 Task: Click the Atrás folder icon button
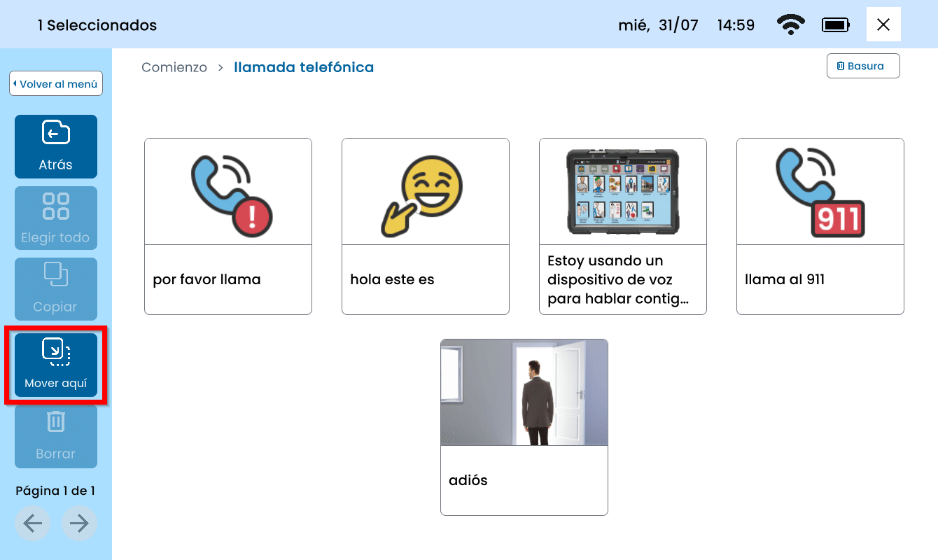click(56, 146)
